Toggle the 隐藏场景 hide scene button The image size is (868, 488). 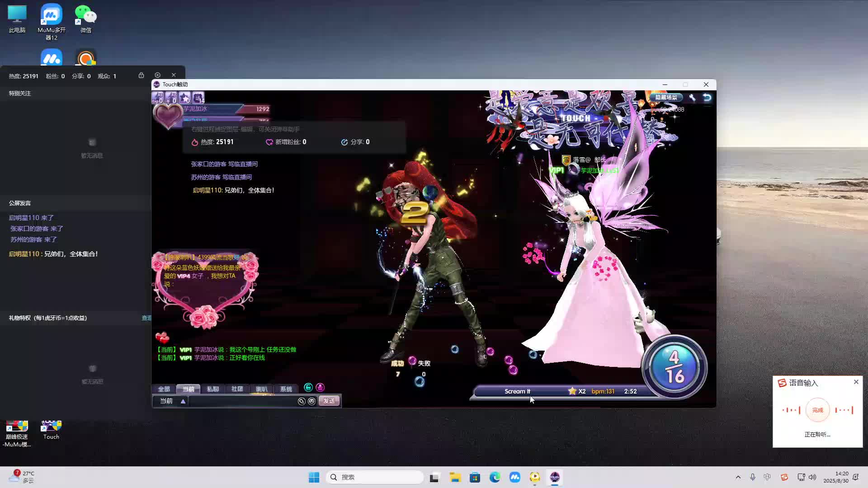(666, 98)
